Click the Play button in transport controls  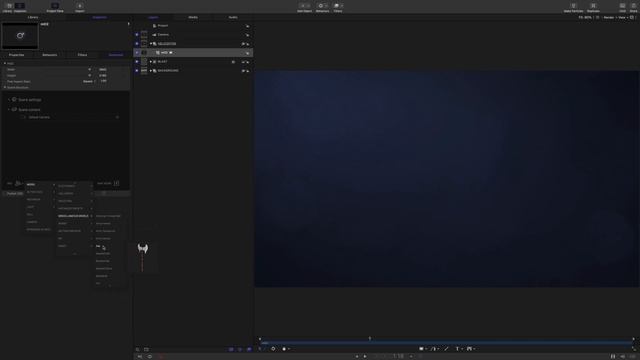[x=365, y=356]
